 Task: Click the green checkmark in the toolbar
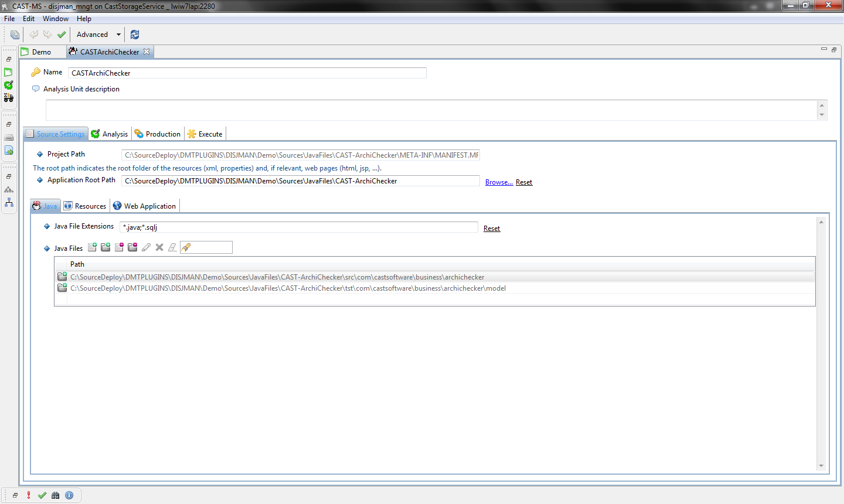[62, 35]
